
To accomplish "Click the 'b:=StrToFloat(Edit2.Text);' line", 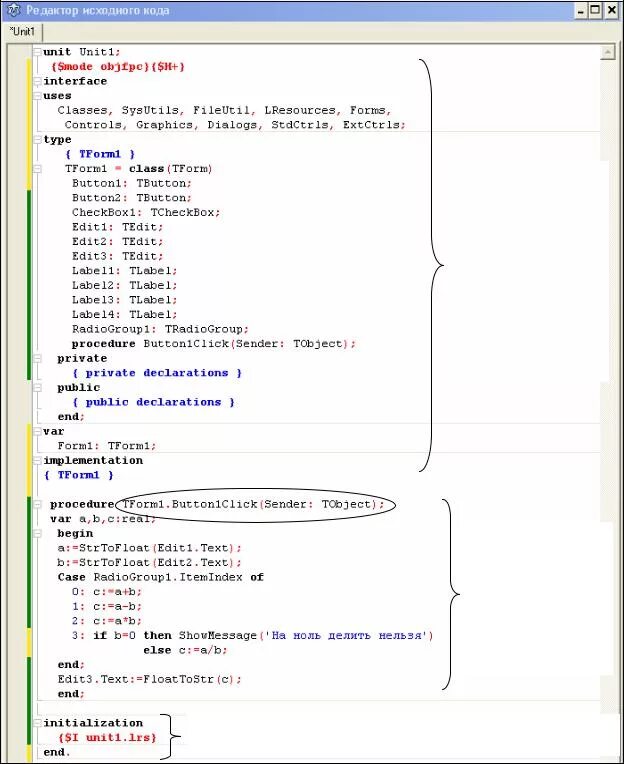I will 150,563.
